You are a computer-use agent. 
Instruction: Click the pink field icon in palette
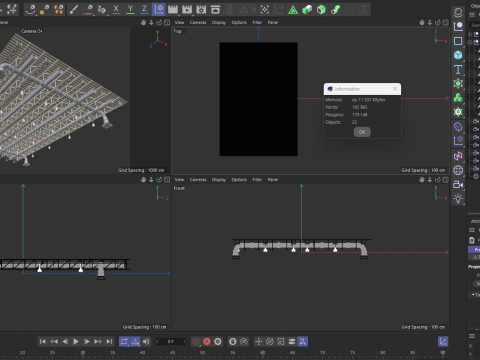point(458,155)
